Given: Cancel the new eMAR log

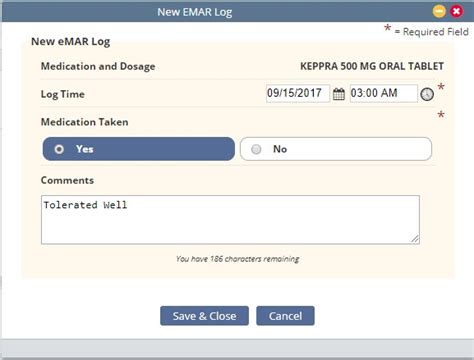Looking at the screenshot, I should (x=285, y=316).
